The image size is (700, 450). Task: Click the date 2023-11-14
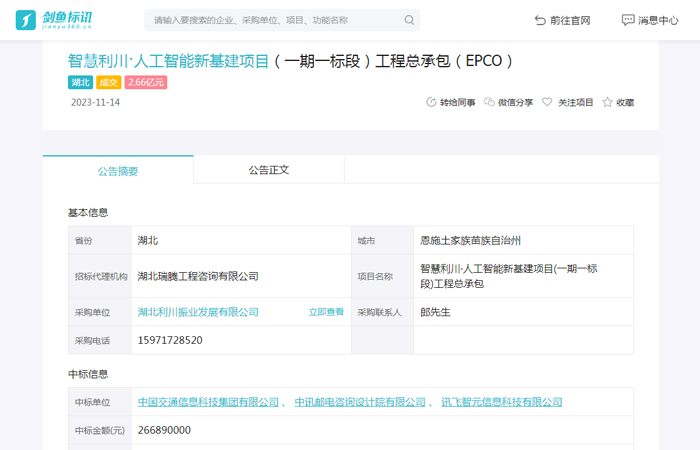[x=96, y=102]
